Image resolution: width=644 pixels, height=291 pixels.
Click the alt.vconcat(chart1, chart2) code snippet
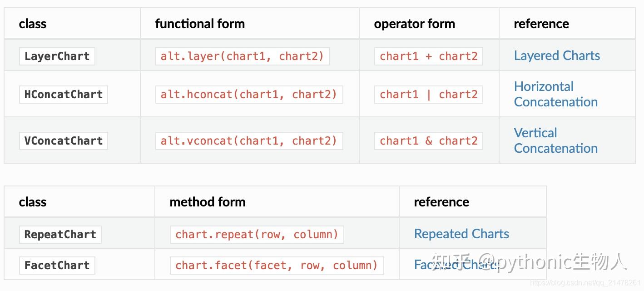tap(248, 141)
